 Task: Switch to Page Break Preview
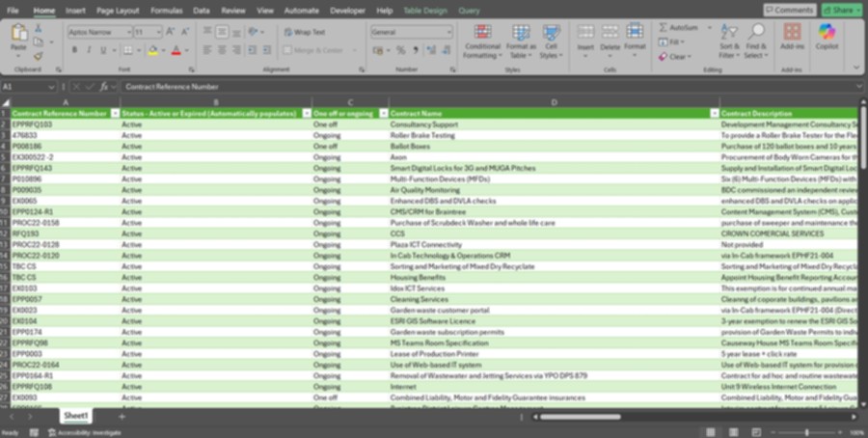tap(756, 432)
